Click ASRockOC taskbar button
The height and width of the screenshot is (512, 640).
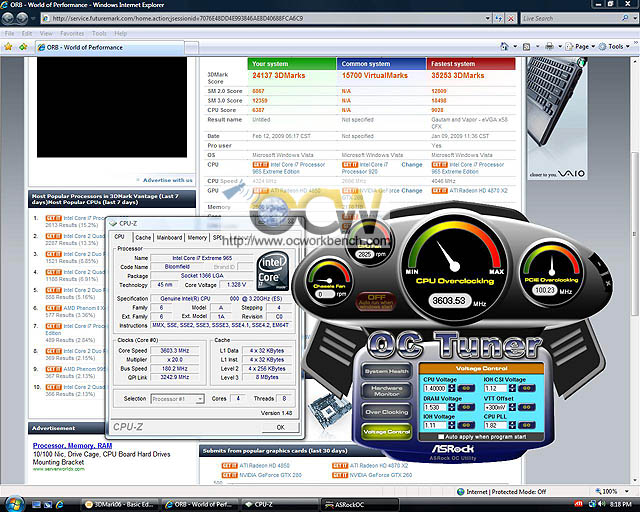360,505
